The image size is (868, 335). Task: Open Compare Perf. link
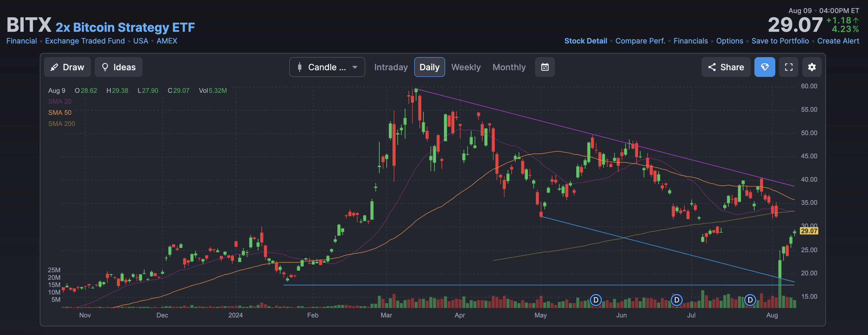coord(640,41)
